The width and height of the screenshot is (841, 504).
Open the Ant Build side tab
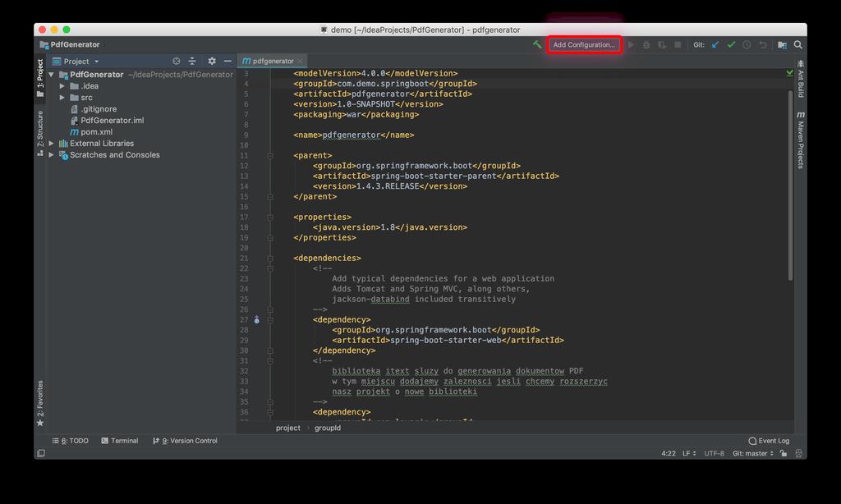point(800,79)
